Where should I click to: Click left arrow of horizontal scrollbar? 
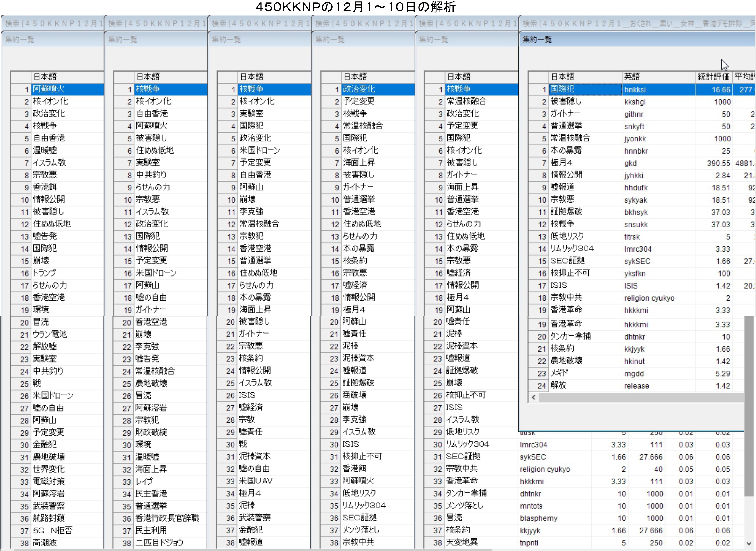coord(534,397)
